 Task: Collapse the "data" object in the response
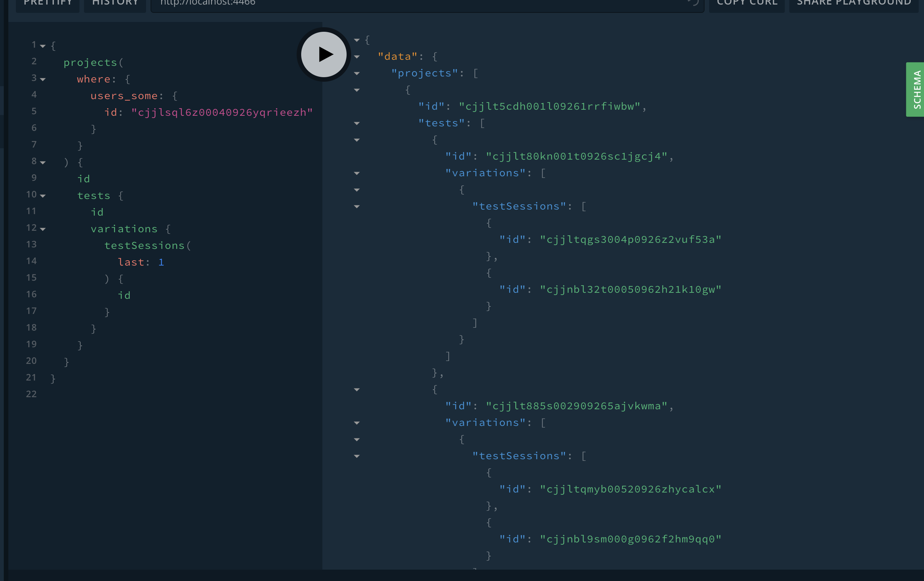tap(357, 56)
